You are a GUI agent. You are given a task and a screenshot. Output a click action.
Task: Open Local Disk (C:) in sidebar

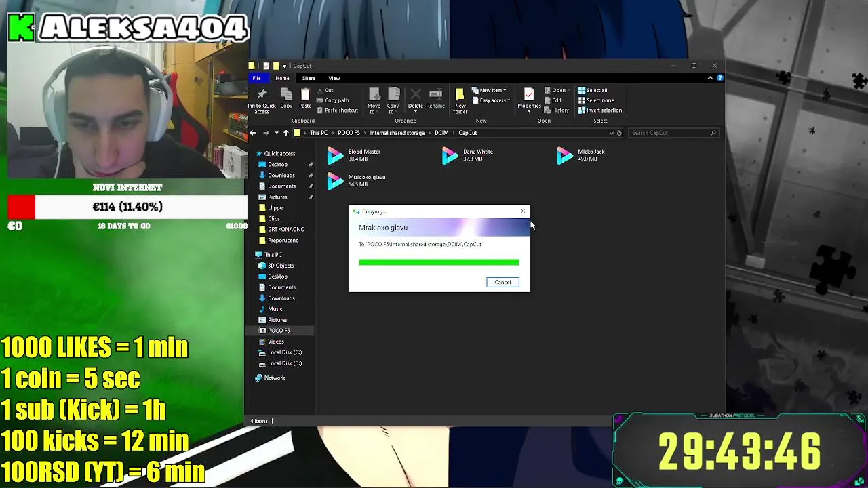click(x=285, y=352)
